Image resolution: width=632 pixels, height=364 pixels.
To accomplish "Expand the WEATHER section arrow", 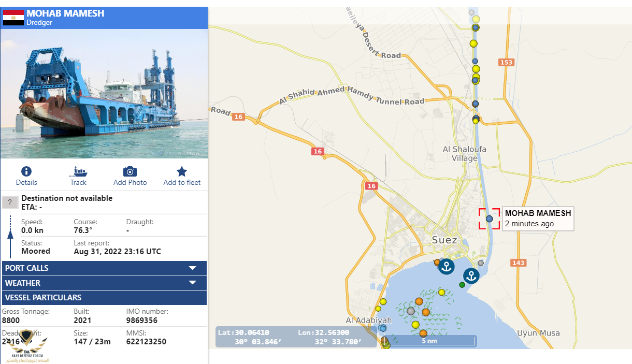I will [192, 283].
